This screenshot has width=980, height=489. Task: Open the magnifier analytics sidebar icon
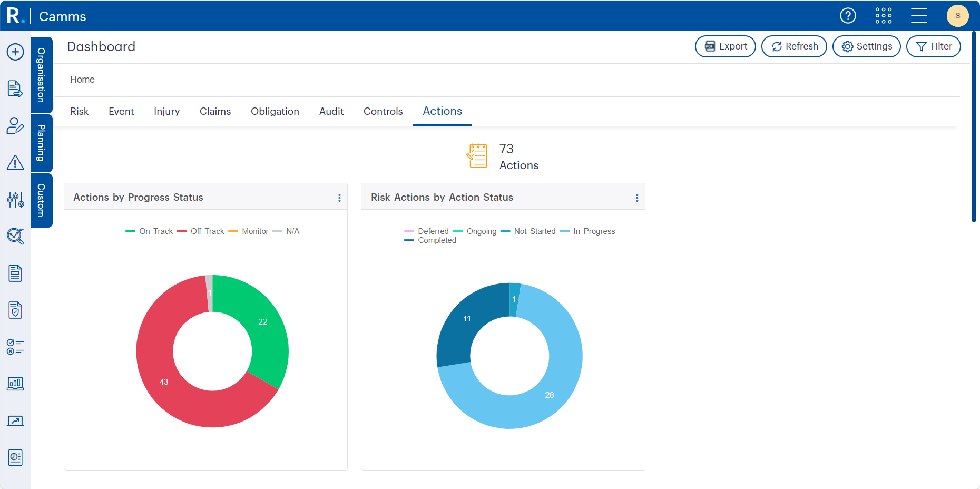pyautogui.click(x=15, y=236)
